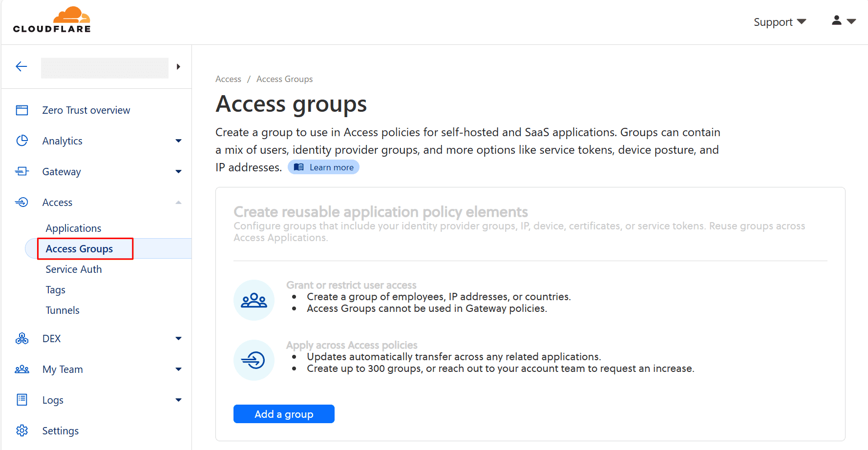The height and width of the screenshot is (450, 868).
Task: Click the Logs document icon
Action: [x=22, y=400]
